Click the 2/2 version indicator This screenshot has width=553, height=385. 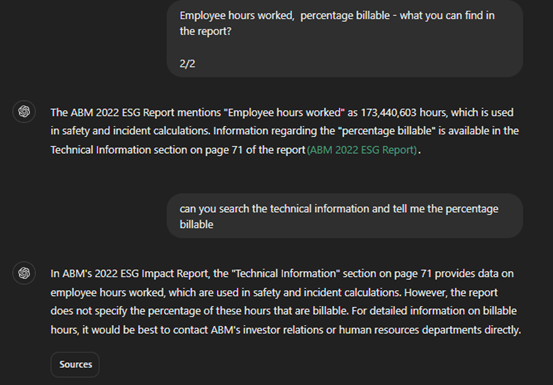(187, 64)
